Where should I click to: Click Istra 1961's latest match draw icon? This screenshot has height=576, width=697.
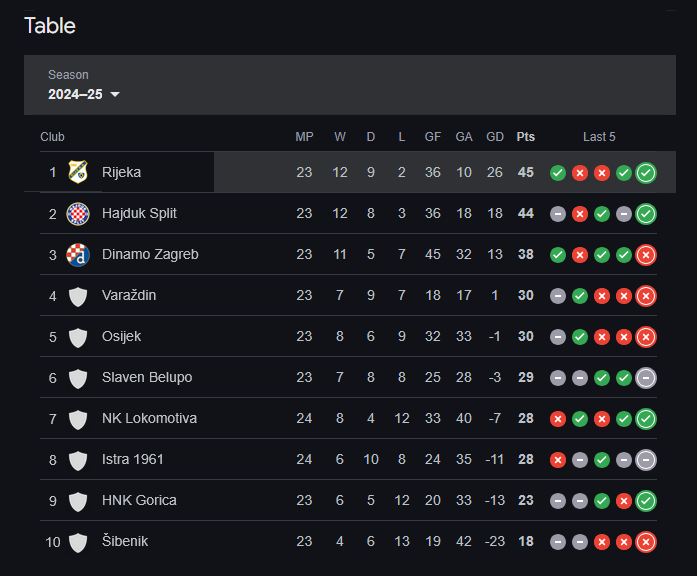tap(646, 460)
